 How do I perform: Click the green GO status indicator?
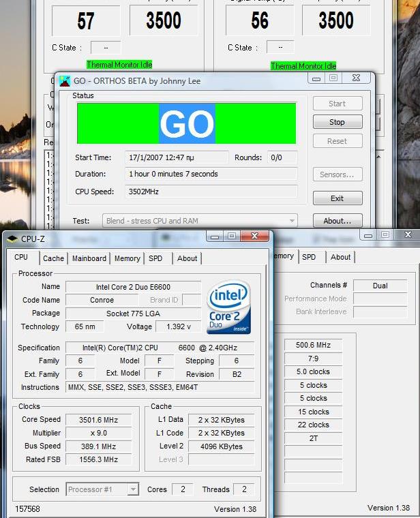coord(186,123)
